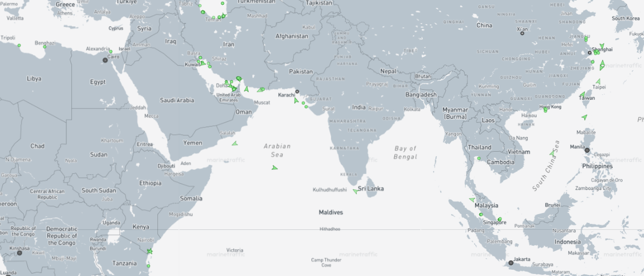Viewport: 644px width, 276px height.
Task: Click the ship star on Kenya-Tanzania coast
Action: click(x=150, y=251)
